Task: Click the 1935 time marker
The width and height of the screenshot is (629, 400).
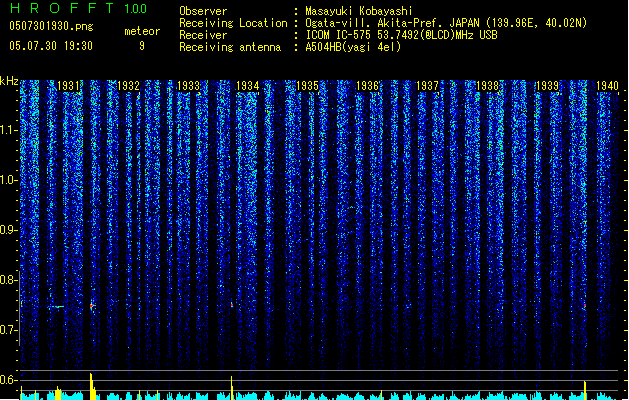Action: tap(307, 86)
